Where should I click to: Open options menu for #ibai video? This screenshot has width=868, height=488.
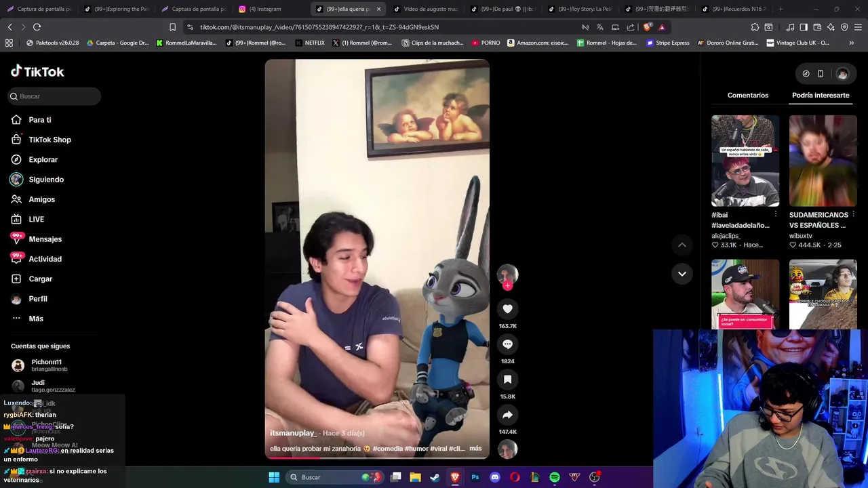[x=775, y=214]
